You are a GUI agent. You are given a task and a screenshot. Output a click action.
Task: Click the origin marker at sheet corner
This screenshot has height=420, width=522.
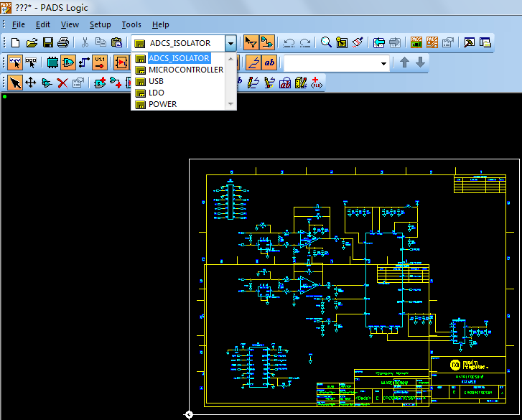(189, 415)
